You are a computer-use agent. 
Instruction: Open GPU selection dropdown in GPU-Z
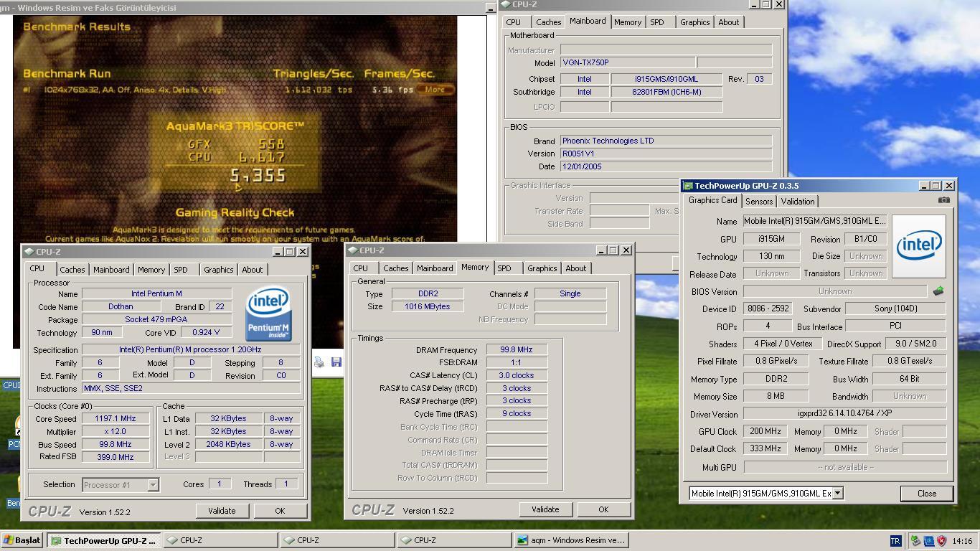[837, 494]
